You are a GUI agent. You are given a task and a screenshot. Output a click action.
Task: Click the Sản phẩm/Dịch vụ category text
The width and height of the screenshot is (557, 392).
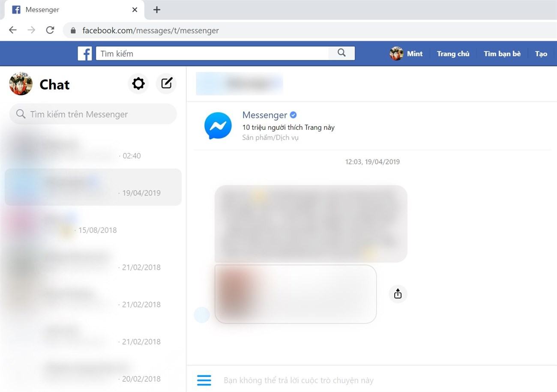pyautogui.click(x=270, y=138)
